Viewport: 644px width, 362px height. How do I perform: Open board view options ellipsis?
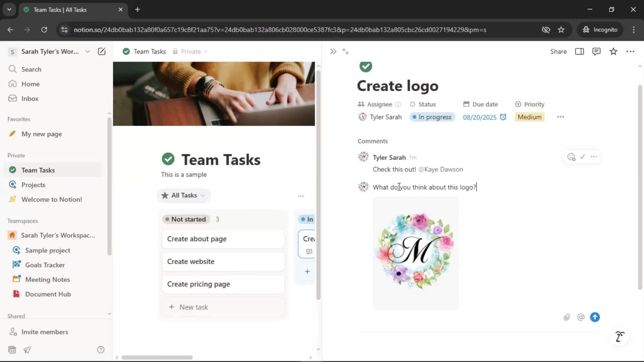[301, 196]
